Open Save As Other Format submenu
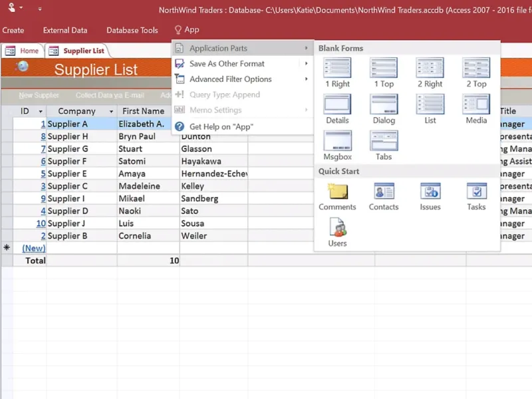 pyautogui.click(x=242, y=64)
